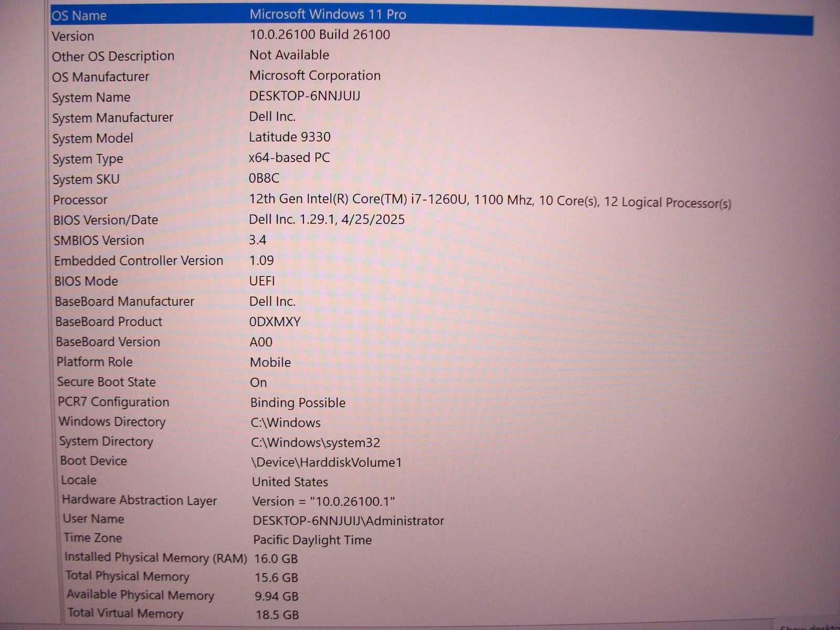Image resolution: width=840 pixels, height=630 pixels.
Task: Select the BIOS Mode UEFI row
Action: [x=86, y=281]
